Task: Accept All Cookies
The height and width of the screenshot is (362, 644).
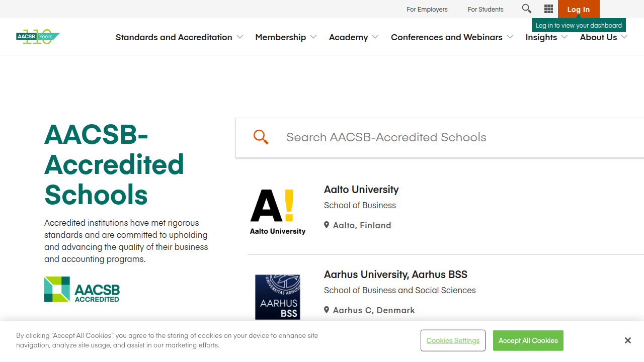Action: 528,340
